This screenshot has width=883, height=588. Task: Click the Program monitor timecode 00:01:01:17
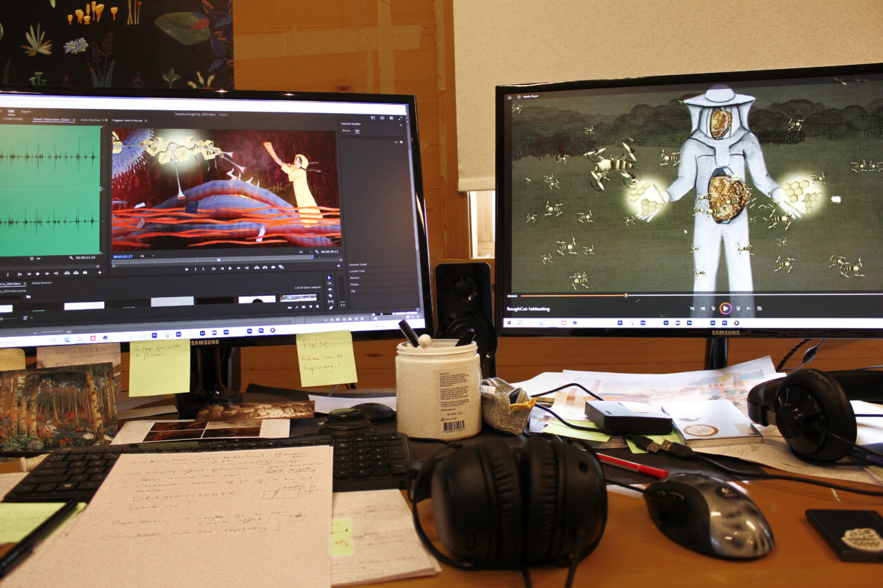(123, 256)
